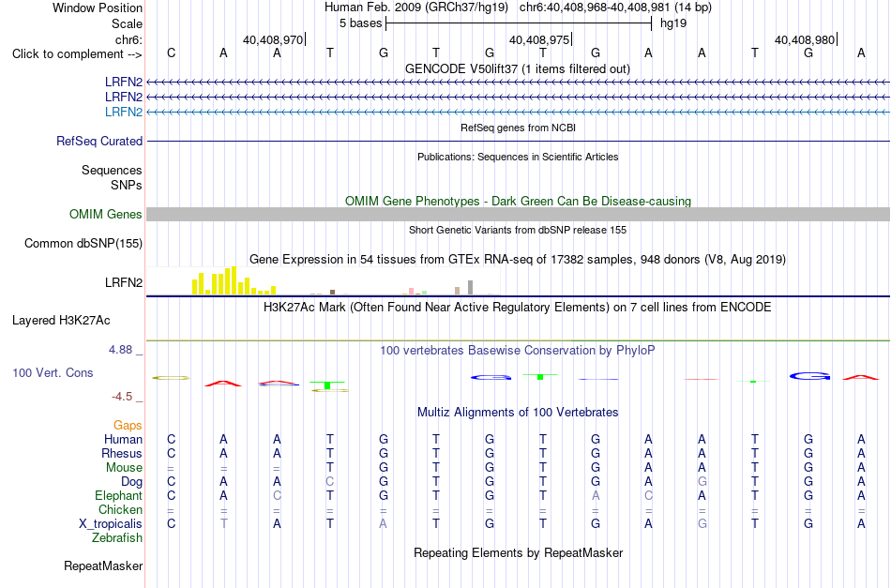The image size is (891, 588).
Task: Click the 'Gaps' alignment row label
Action: (x=128, y=425)
